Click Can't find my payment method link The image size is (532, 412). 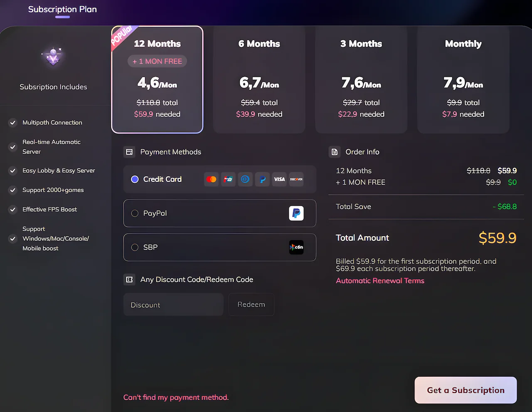pos(176,397)
